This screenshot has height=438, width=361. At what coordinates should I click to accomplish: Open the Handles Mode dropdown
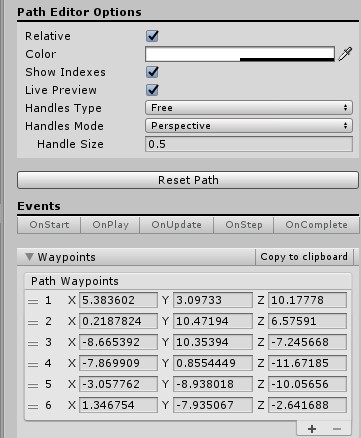click(249, 126)
